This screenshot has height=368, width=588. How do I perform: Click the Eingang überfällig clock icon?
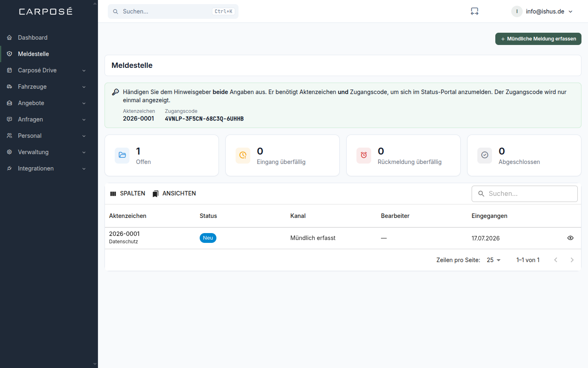click(243, 155)
